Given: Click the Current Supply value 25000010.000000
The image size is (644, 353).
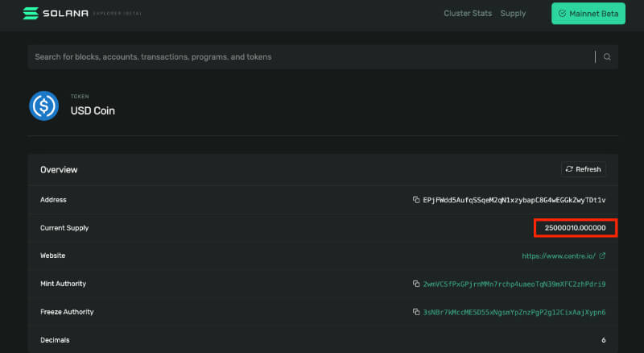Looking at the screenshot, I should (x=575, y=228).
